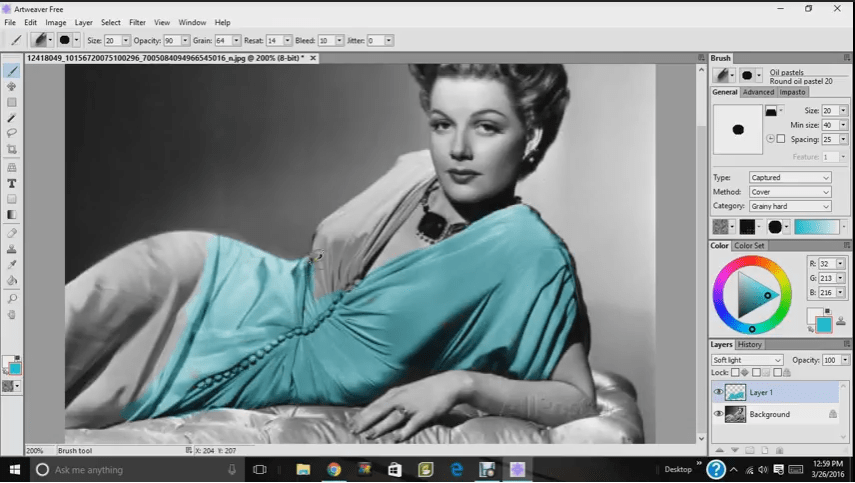The height and width of the screenshot is (483, 855).
Task: Select the Crop tool
Action: coord(12,149)
